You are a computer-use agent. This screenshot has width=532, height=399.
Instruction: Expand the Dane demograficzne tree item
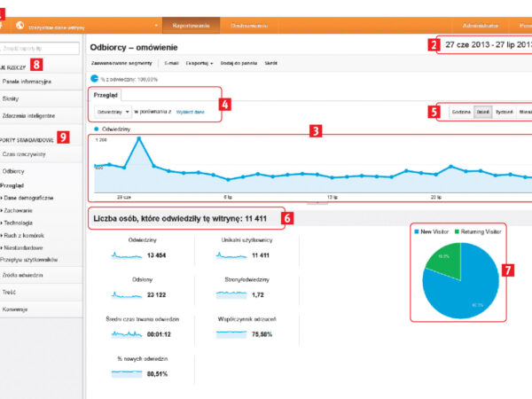[28, 198]
